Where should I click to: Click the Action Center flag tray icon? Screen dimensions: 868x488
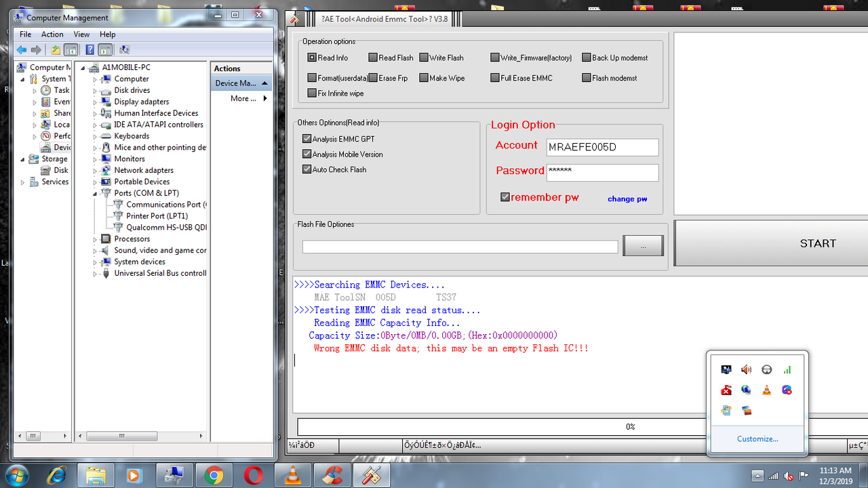(x=804, y=476)
